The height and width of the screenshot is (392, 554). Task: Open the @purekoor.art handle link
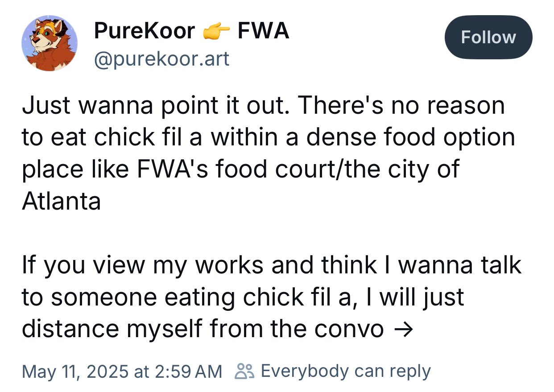coord(161,58)
